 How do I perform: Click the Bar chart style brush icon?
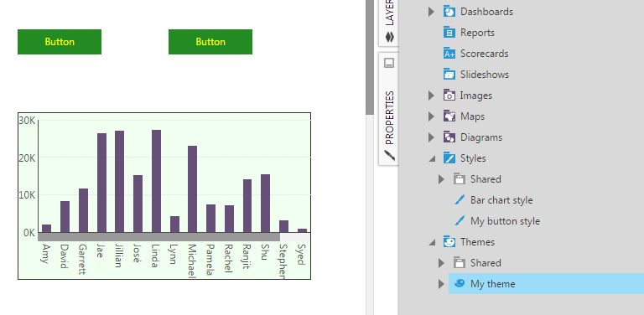tap(460, 199)
